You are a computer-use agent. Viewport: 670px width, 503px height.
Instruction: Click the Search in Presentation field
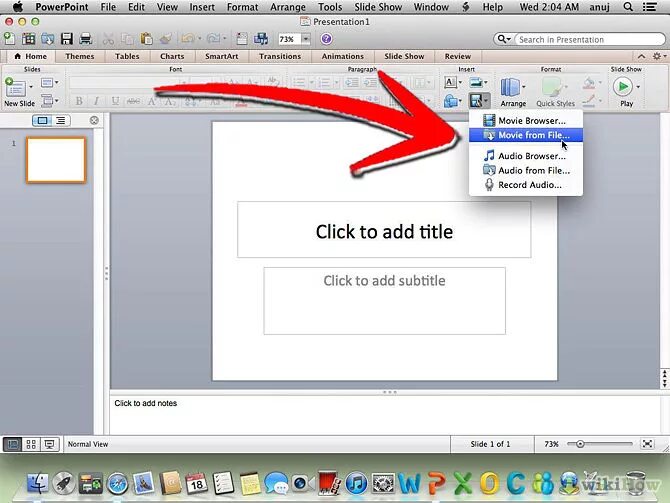coord(589,39)
